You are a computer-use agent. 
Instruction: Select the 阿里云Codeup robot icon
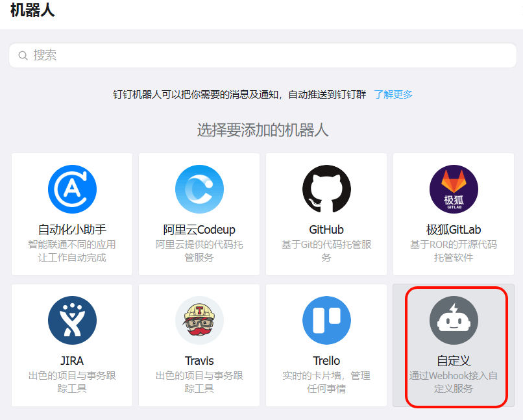tap(199, 190)
